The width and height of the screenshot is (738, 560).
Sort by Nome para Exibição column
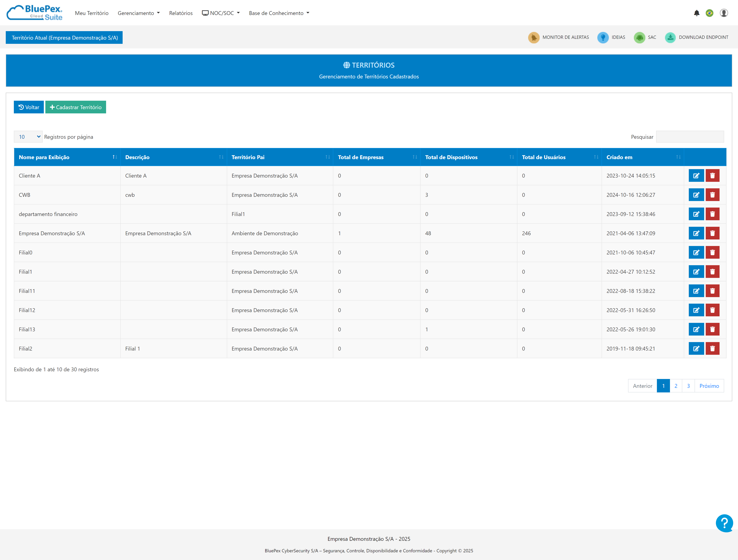coord(67,157)
